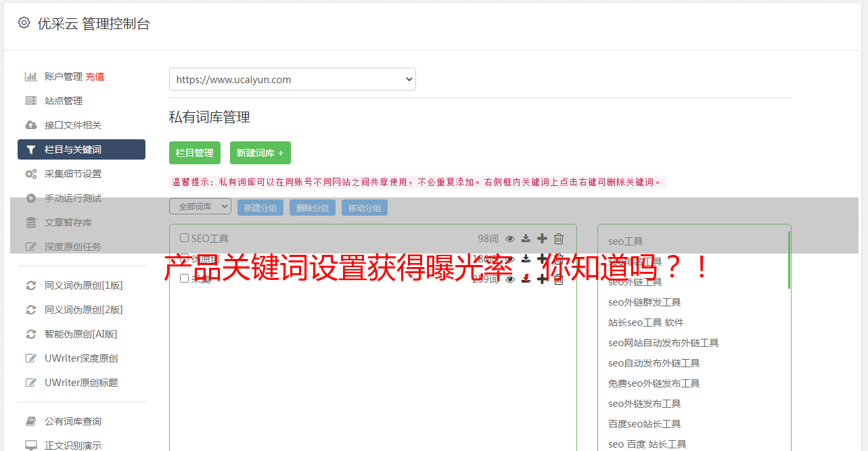Click the edit icon for UWriter深度原创
This screenshot has width=868, height=451.
[31, 358]
